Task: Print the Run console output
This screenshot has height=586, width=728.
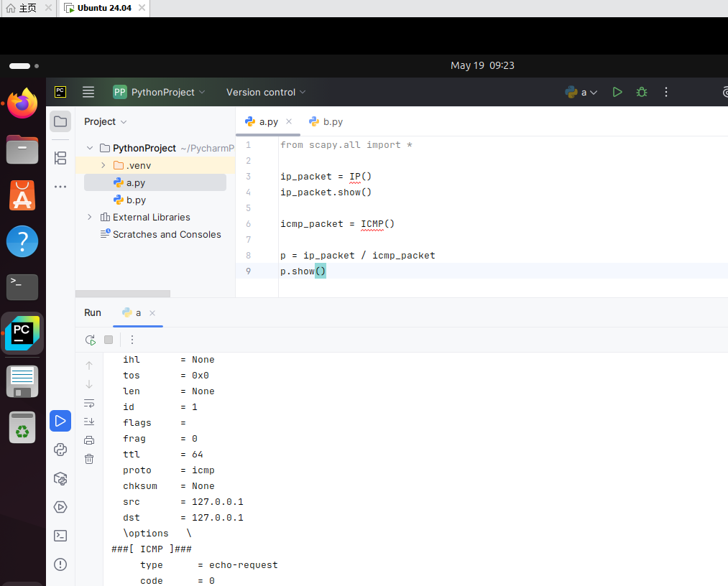Action: coord(89,440)
